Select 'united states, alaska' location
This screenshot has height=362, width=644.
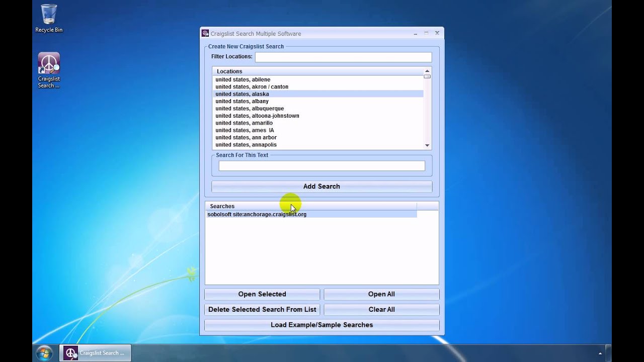(318, 94)
